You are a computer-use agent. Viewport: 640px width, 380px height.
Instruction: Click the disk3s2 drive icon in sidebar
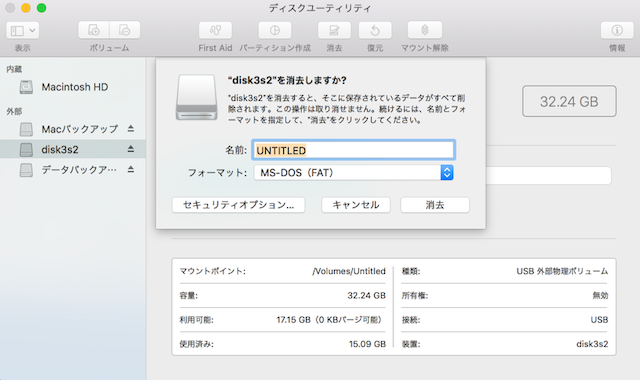click(26, 150)
